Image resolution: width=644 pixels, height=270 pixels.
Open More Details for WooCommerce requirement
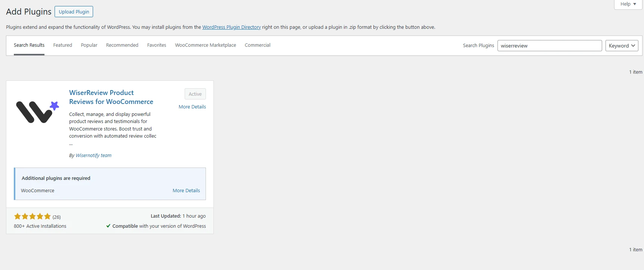186,190
